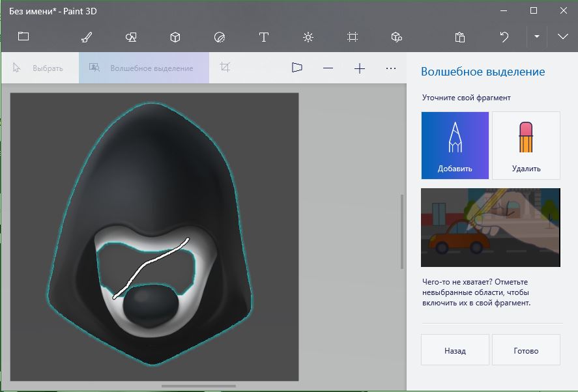578x392 pixels.
Task: Open the 3D library icon
Action: 397,37
